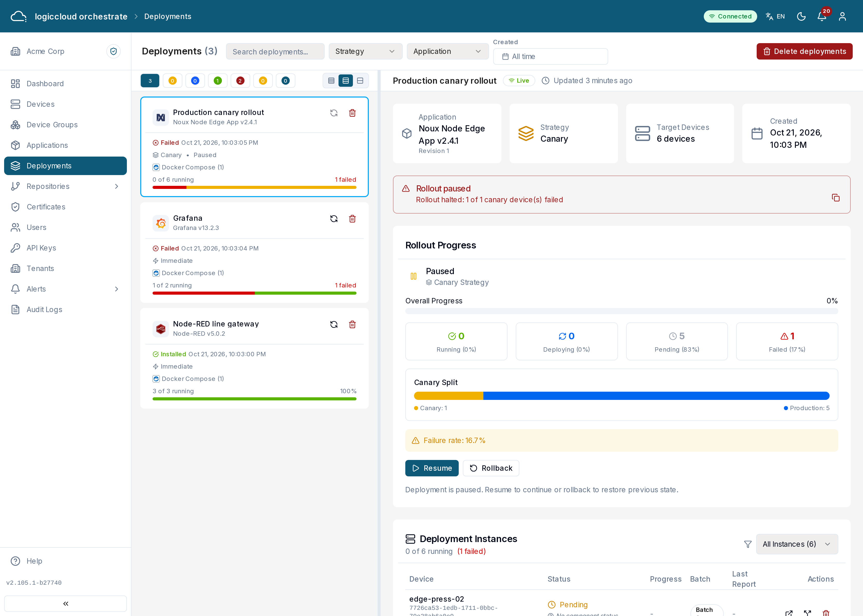Click the logiccloud cloud logo icon

click(x=18, y=16)
